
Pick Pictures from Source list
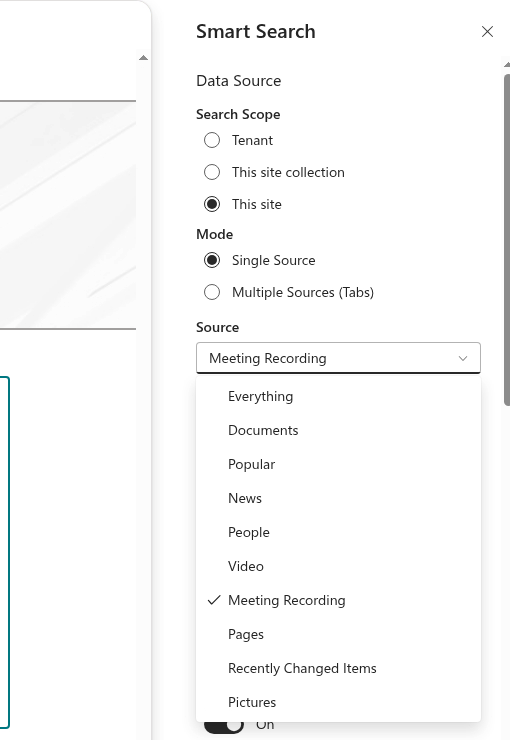click(338, 702)
